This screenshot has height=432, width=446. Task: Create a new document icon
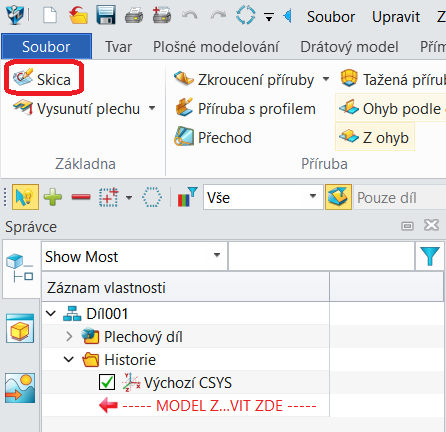pos(50,15)
